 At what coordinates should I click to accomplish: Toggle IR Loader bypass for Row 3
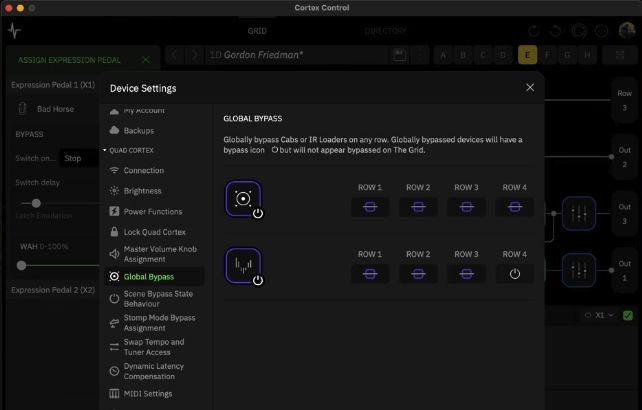pyautogui.click(x=466, y=274)
